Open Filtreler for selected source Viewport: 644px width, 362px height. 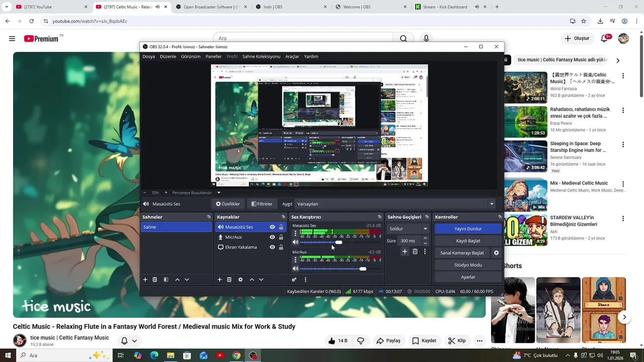tap(262, 204)
